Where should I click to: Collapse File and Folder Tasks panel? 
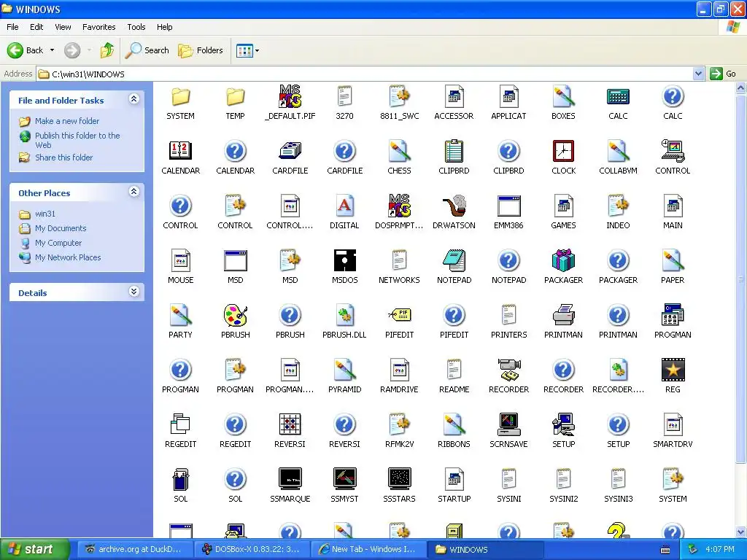click(134, 99)
